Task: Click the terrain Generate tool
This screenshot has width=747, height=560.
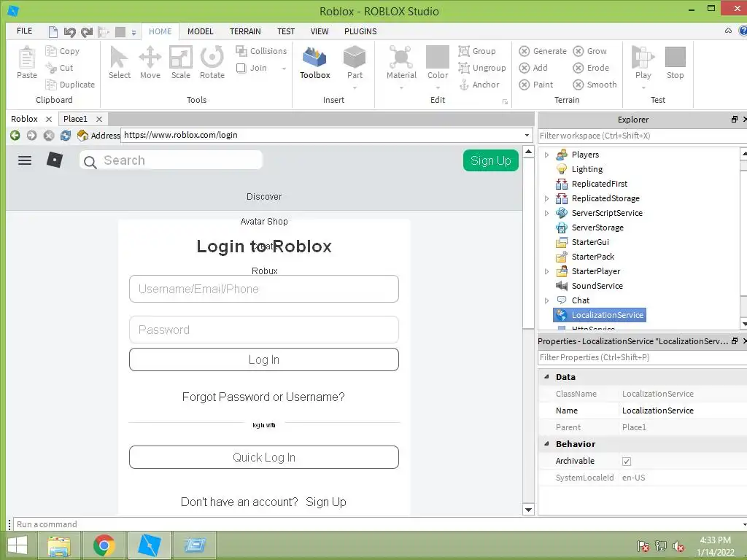Action: click(543, 51)
